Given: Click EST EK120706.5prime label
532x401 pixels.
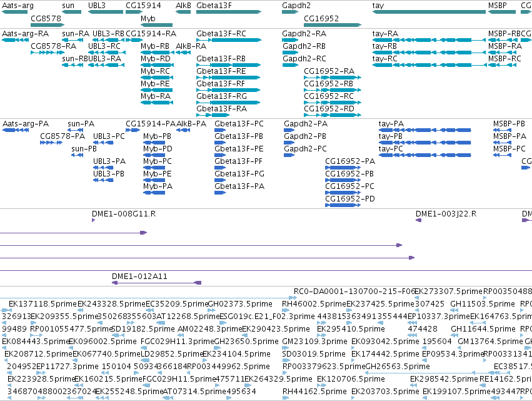Looking at the screenshot, I should point(351,379).
